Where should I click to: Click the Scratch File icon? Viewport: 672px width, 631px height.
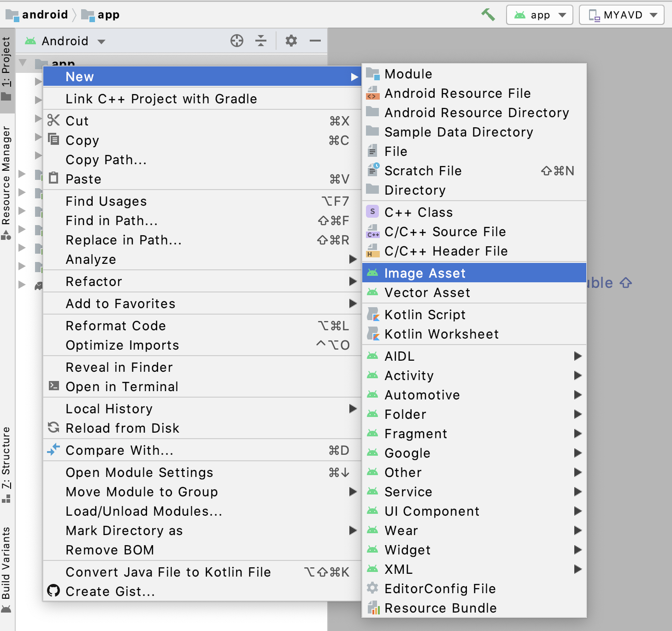point(373,170)
